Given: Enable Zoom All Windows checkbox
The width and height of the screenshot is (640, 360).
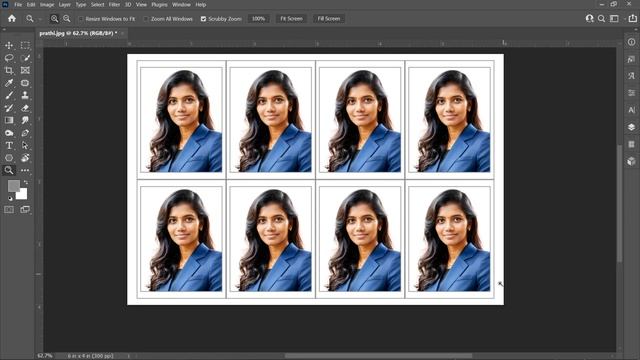Looking at the screenshot, I should tap(146, 19).
